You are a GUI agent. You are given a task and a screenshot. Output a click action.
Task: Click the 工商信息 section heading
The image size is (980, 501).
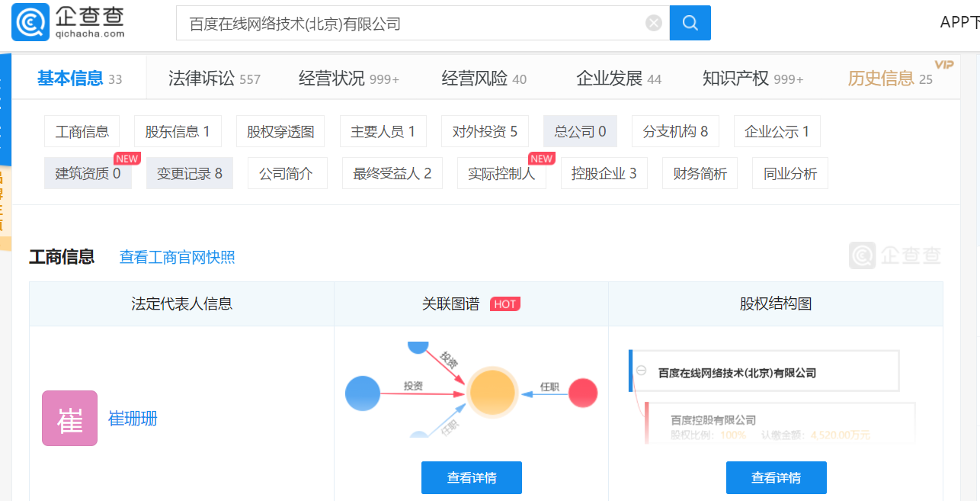[62, 256]
